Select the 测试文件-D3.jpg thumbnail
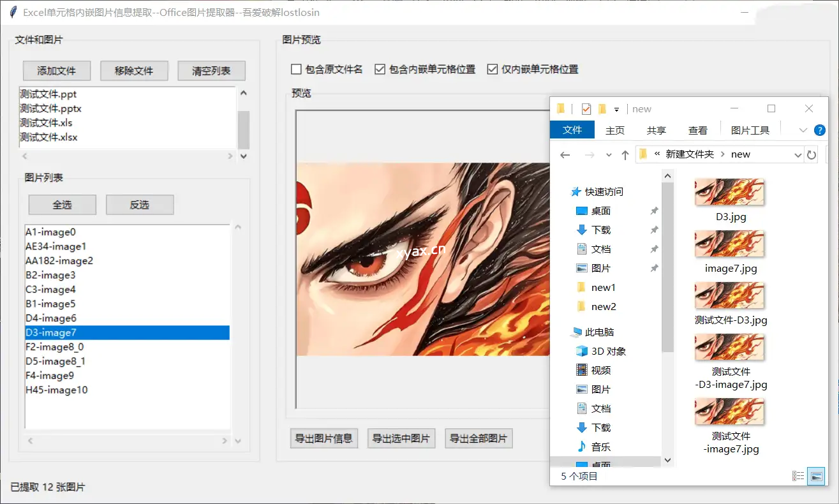The image size is (839, 504). pos(729,296)
